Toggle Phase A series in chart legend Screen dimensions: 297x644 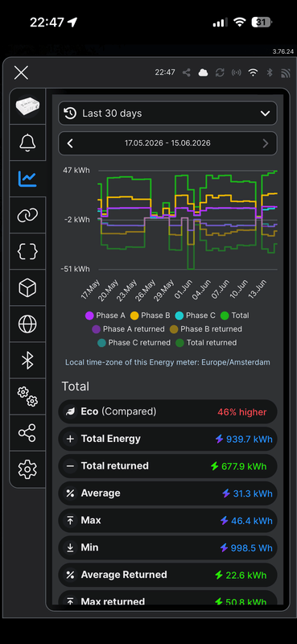coord(105,316)
